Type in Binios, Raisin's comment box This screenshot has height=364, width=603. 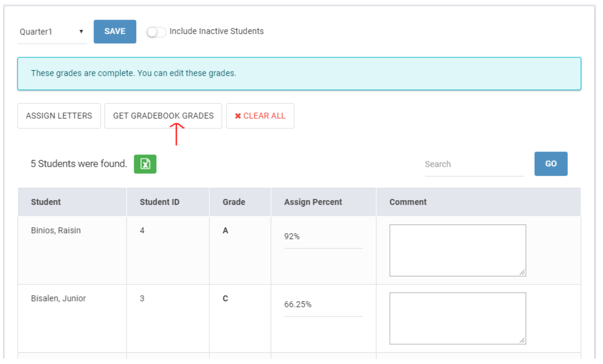coord(457,250)
